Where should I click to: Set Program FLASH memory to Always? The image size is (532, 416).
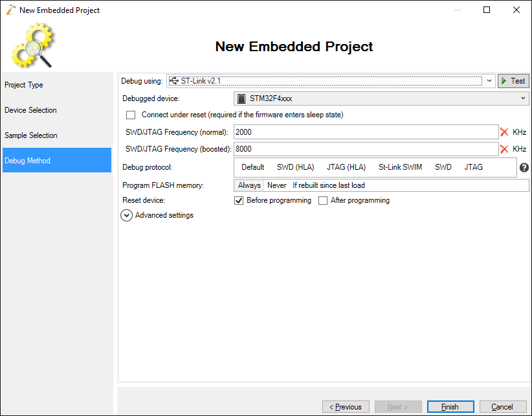pos(249,185)
